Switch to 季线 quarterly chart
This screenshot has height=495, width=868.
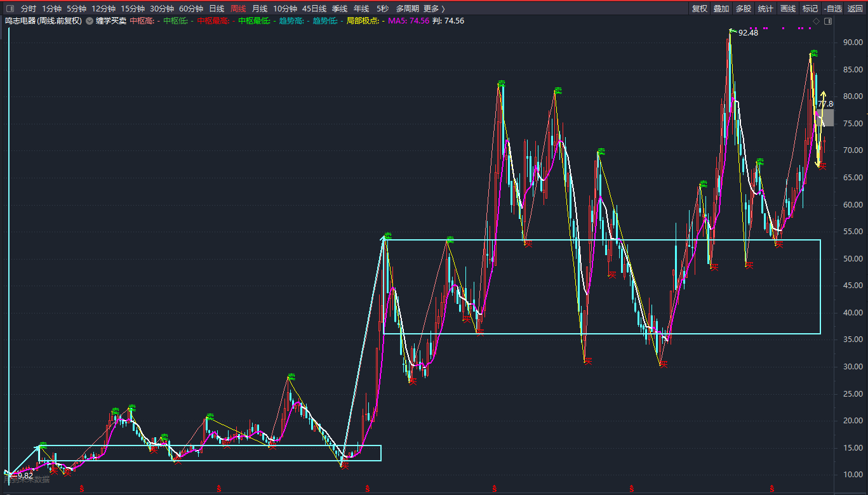coord(340,9)
